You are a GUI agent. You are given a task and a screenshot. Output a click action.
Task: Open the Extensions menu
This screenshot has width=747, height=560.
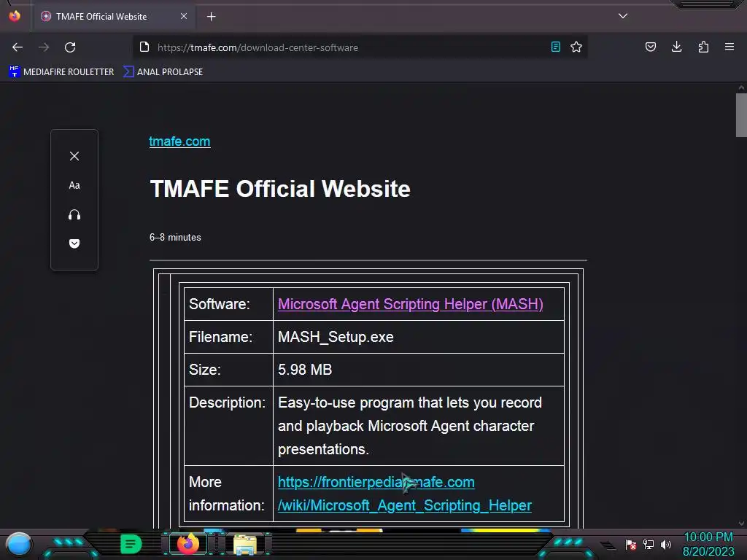703,47
